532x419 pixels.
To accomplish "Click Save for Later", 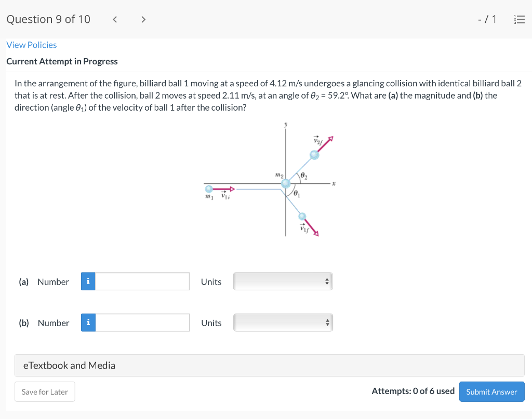I will 45,391.
